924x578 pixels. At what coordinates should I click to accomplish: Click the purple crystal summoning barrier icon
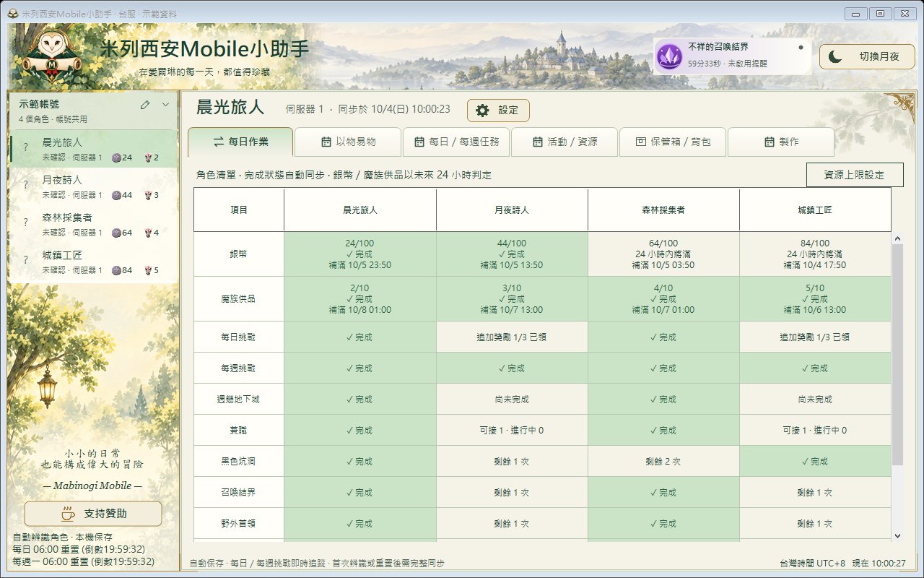(669, 56)
